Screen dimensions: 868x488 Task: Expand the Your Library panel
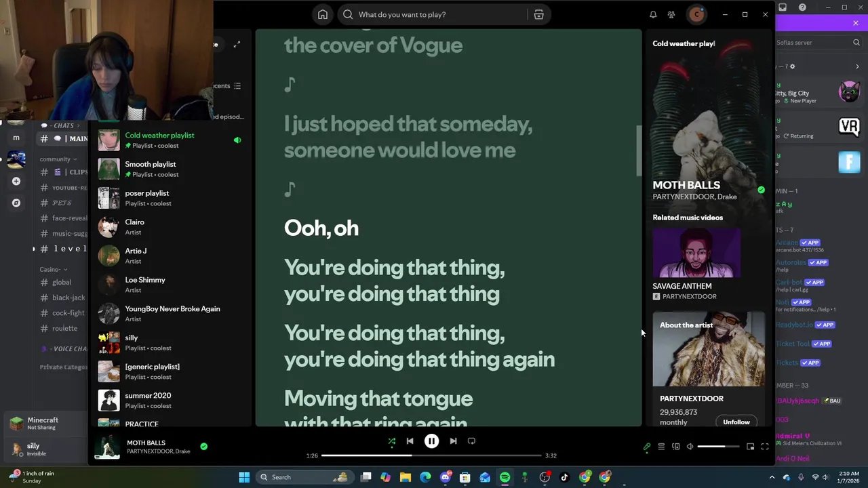[x=237, y=45]
